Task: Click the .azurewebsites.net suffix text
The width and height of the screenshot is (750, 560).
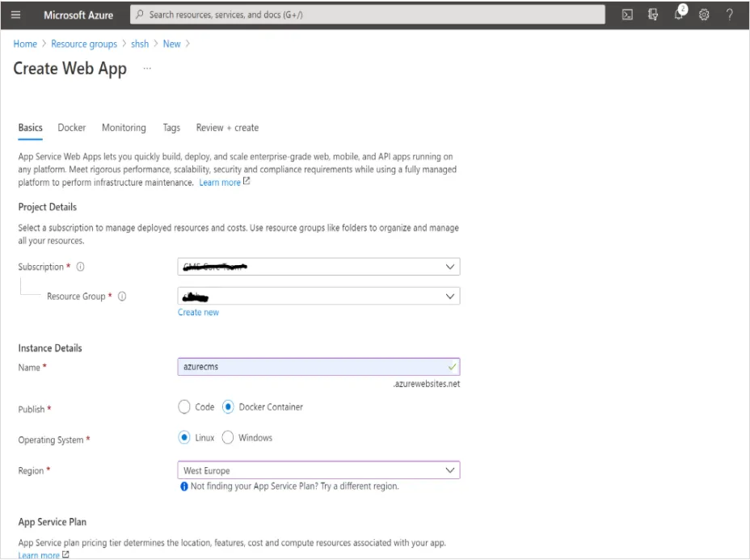Action: click(426, 384)
